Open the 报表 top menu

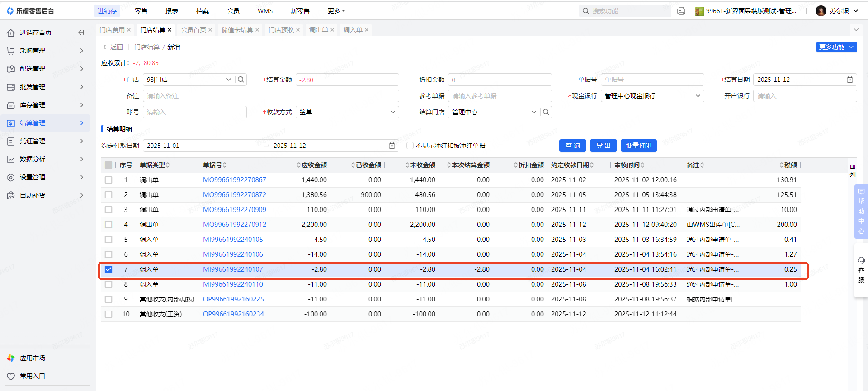171,11
